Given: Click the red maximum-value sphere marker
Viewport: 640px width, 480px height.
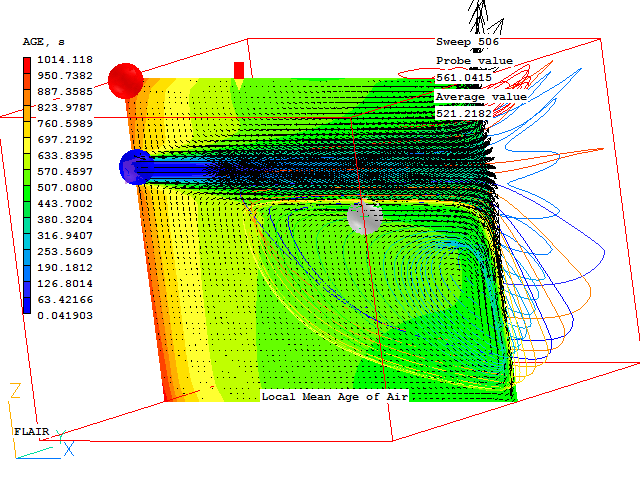Looking at the screenshot, I should [x=126, y=80].
